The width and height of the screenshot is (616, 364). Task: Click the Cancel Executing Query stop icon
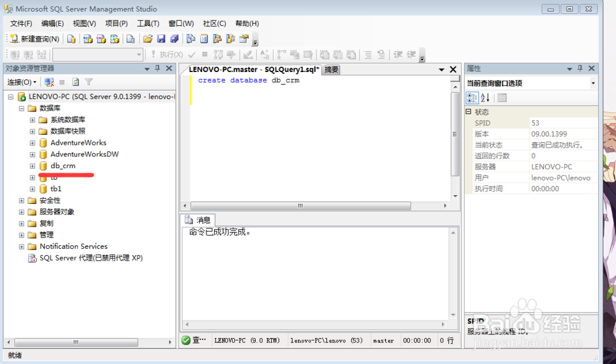pyautogui.click(x=205, y=55)
